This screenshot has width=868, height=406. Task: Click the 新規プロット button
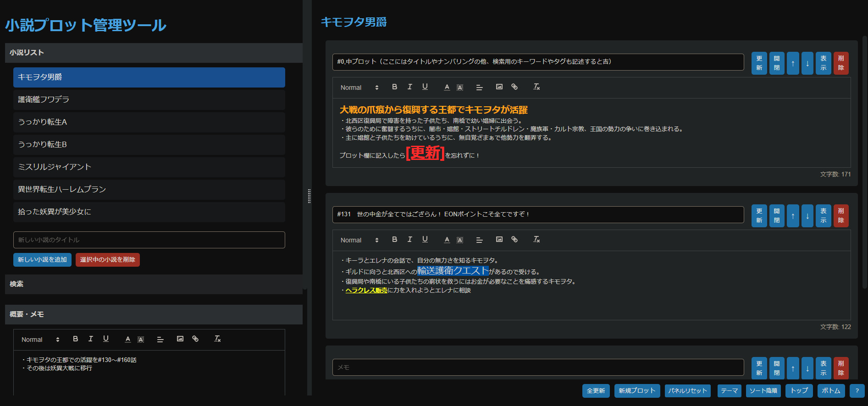tap(637, 391)
